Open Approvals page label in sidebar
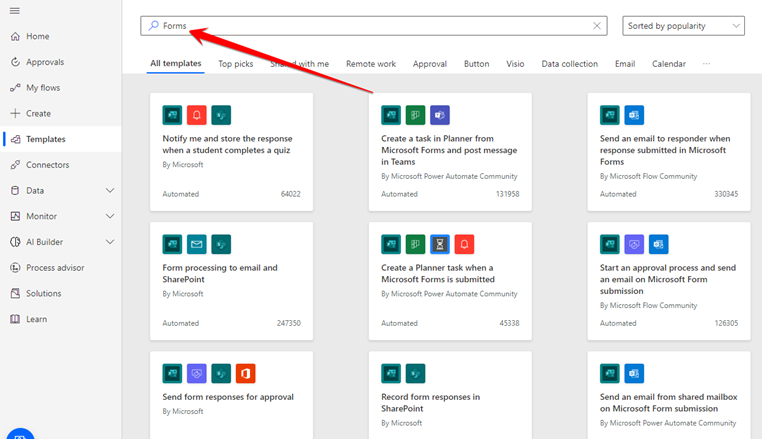The width and height of the screenshot is (762, 439). (45, 62)
